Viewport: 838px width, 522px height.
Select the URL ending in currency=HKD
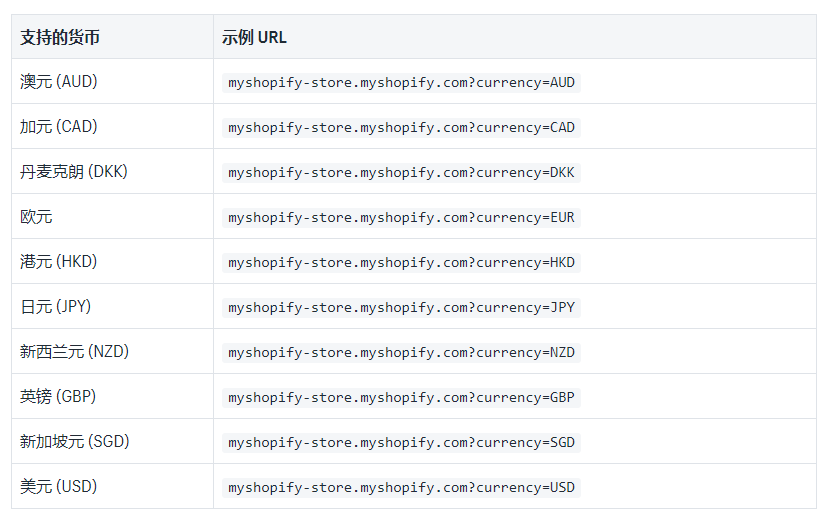(x=401, y=262)
